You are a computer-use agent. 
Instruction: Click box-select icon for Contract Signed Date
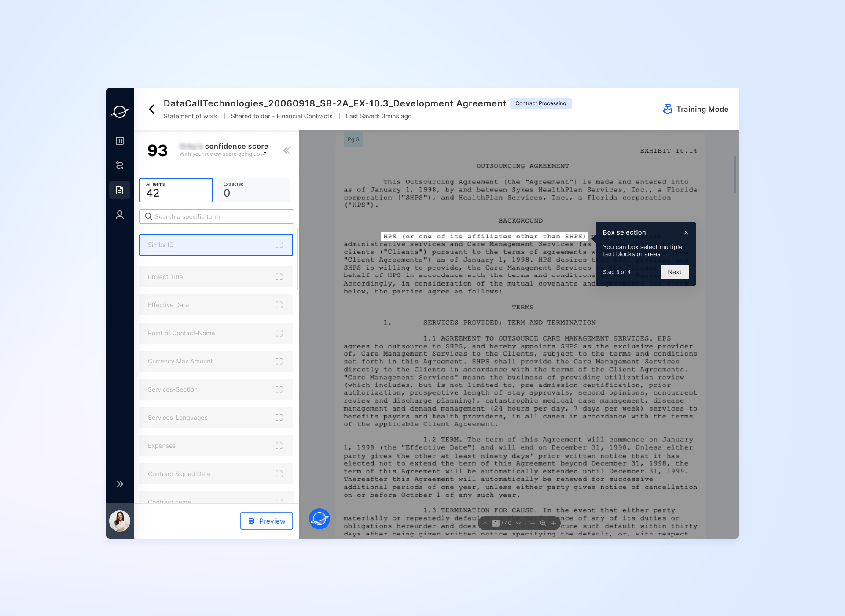[279, 474]
